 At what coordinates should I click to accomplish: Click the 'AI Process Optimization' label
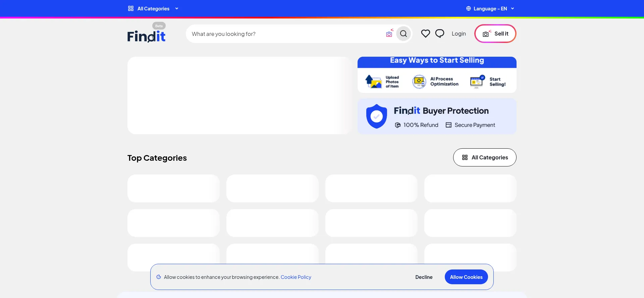pos(444,82)
